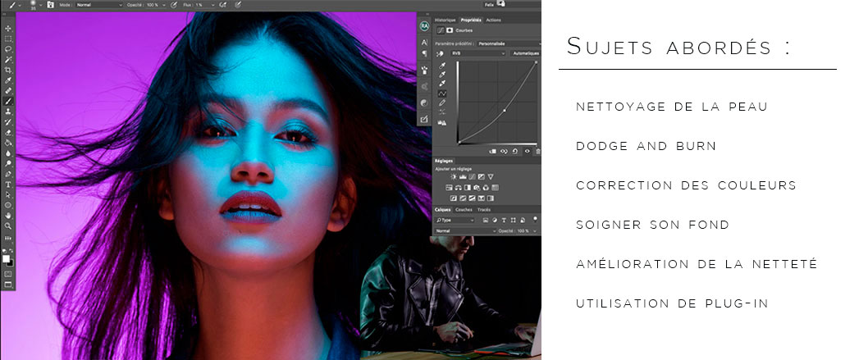This screenshot has width=868, height=360.
Task: Select the Type tool (T)
Action: click(x=8, y=185)
